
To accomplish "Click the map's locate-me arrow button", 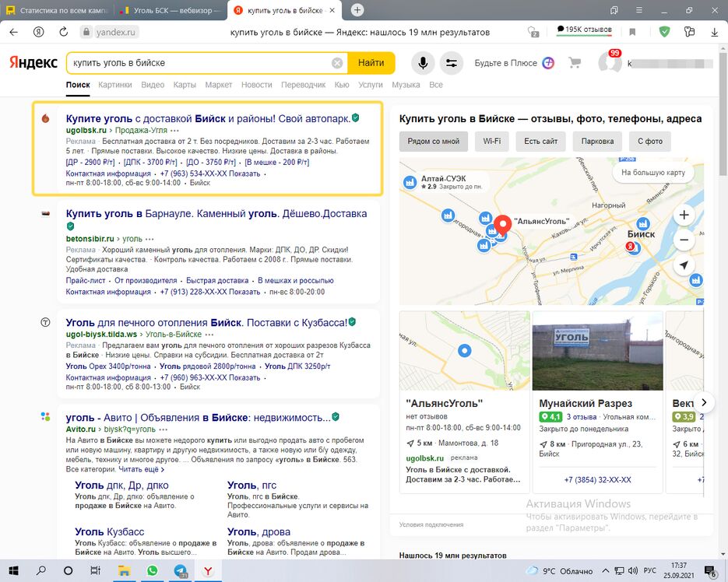I will 684,265.
